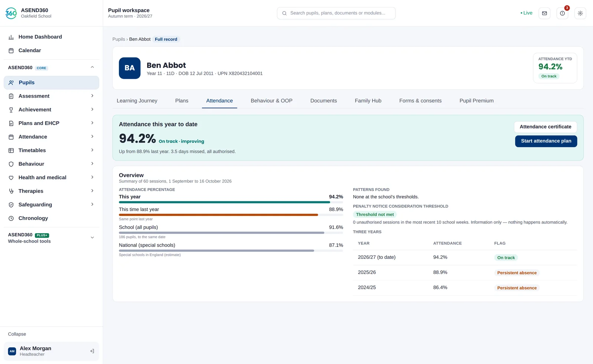Click the Health and medical heart icon

point(11,178)
